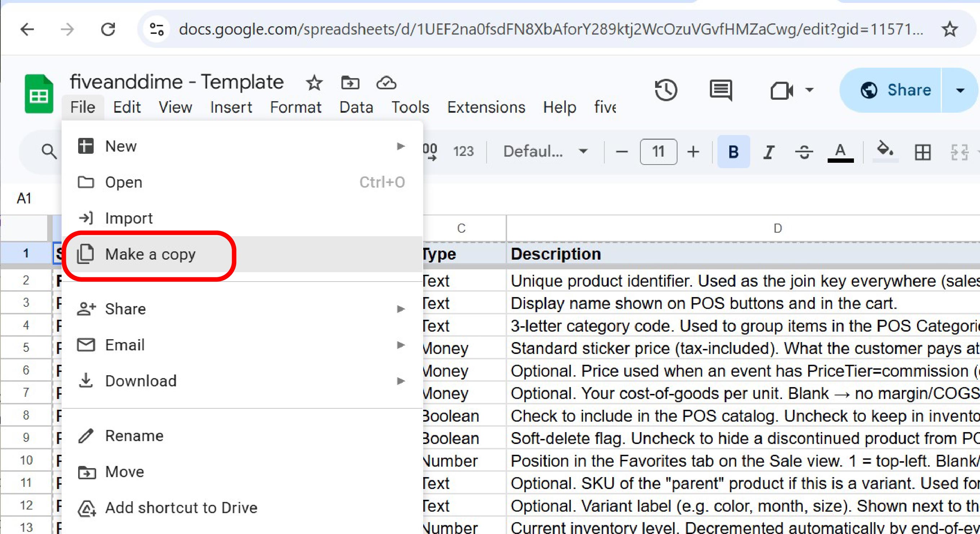Image resolution: width=980 pixels, height=534 pixels.
Task: Click cell 'Display name shown on POS buttons'
Action: point(743,303)
